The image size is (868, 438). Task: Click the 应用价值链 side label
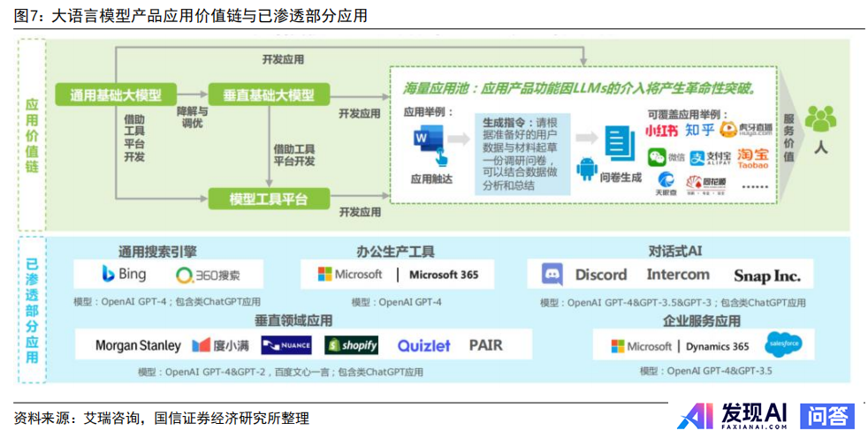pyautogui.click(x=32, y=135)
